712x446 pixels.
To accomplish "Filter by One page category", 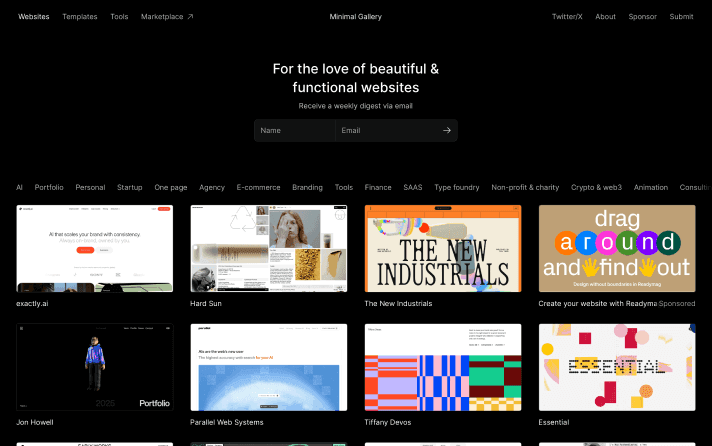I will [171, 188].
